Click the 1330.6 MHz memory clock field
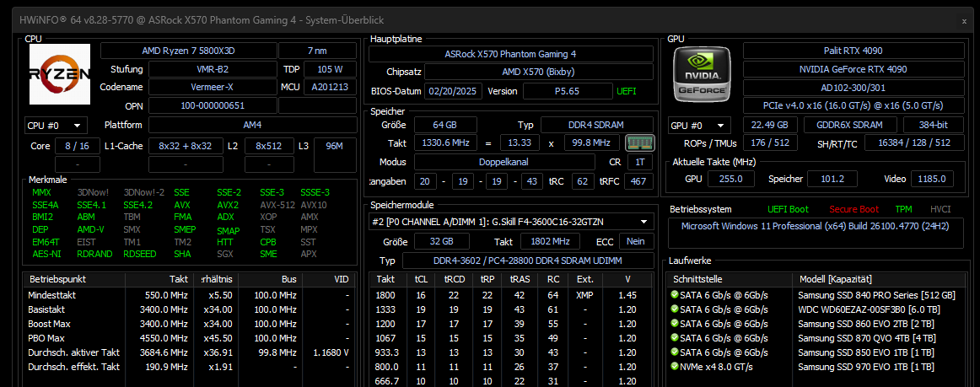Viewport: 980px width, 387px height. 445,143
